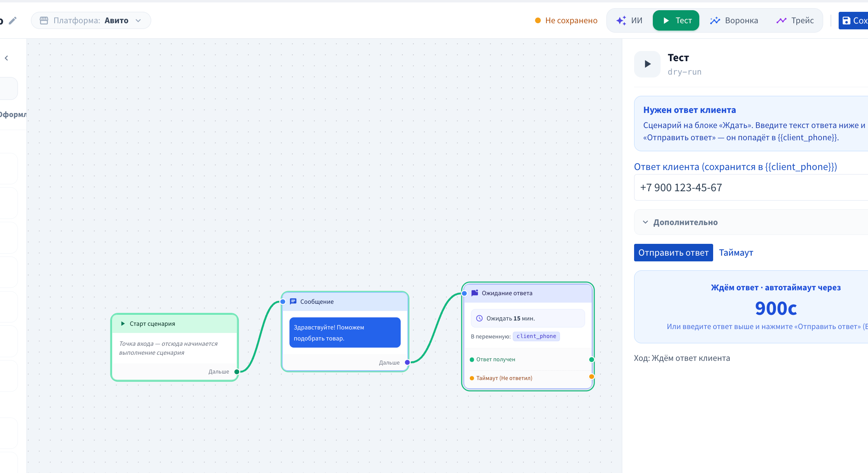Click the 900с countdown timer

coord(776,308)
